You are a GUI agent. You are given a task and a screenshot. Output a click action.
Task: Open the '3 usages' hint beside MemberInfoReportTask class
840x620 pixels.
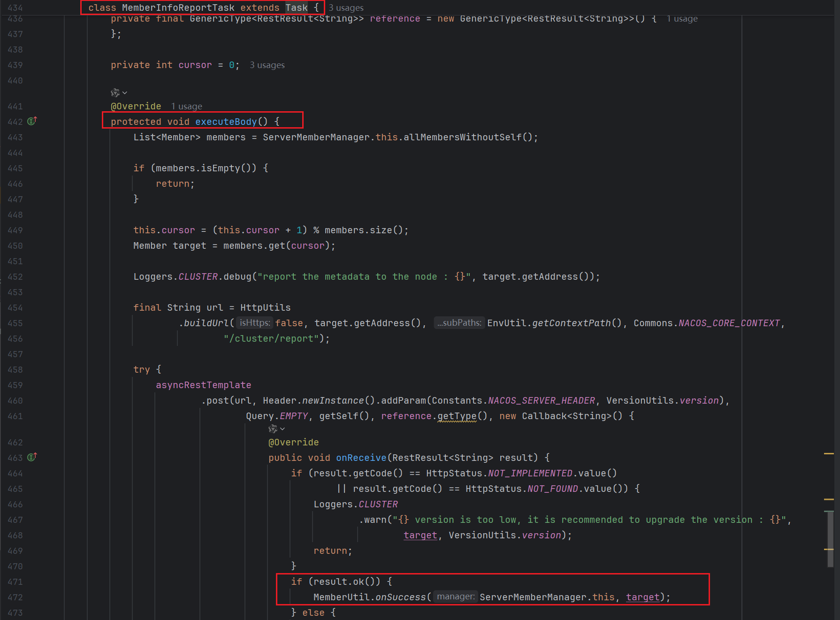click(x=346, y=8)
